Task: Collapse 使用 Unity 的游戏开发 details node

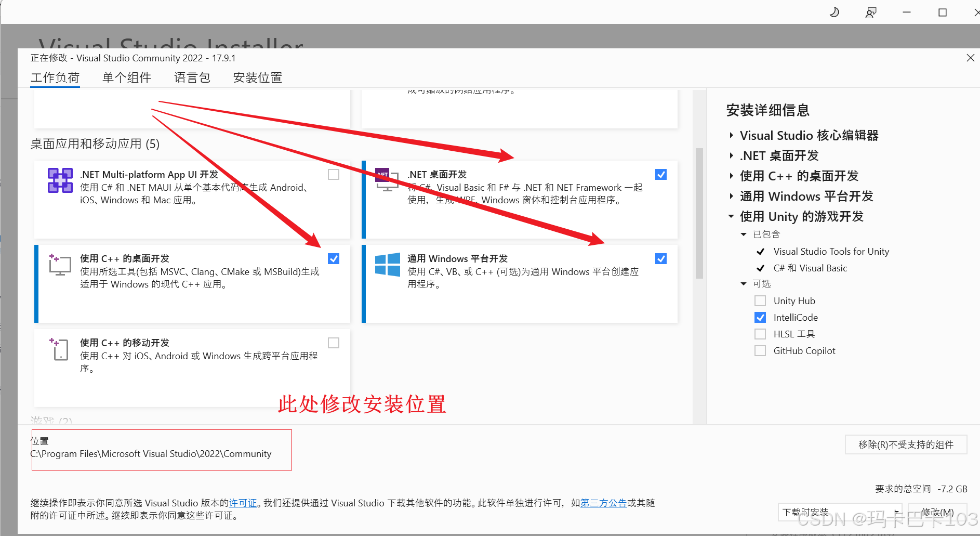Action: [x=731, y=216]
